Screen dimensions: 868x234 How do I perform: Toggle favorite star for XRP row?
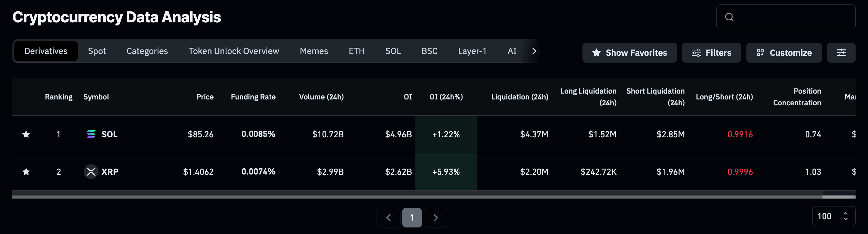click(x=26, y=172)
